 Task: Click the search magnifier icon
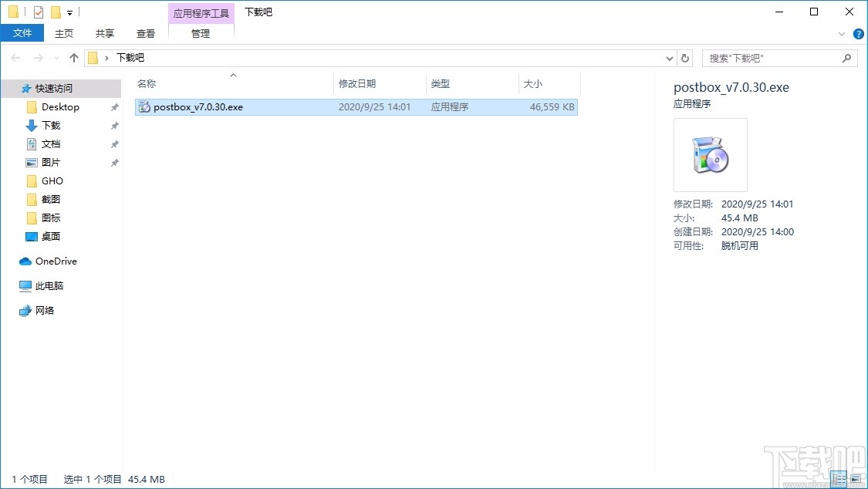tap(846, 58)
